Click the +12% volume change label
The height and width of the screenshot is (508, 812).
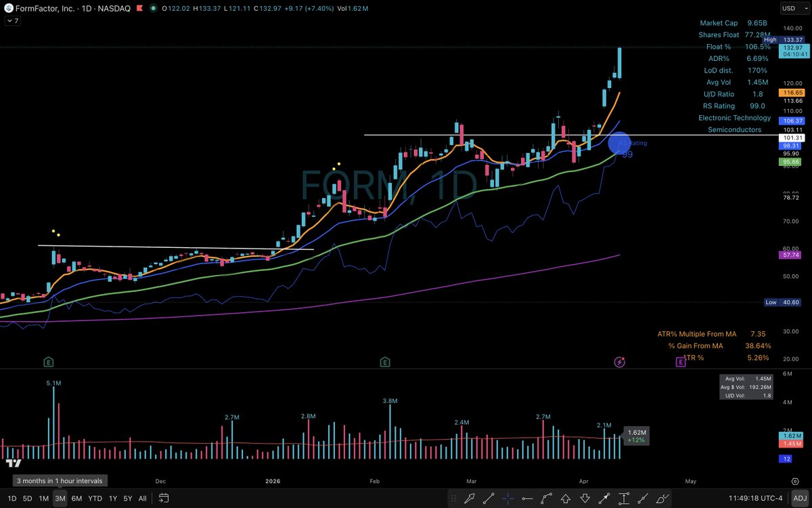click(x=636, y=440)
